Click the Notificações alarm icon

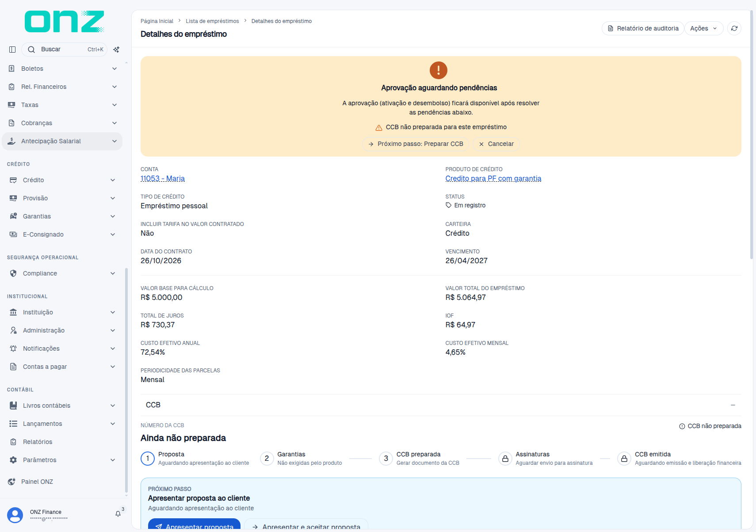coord(13,348)
